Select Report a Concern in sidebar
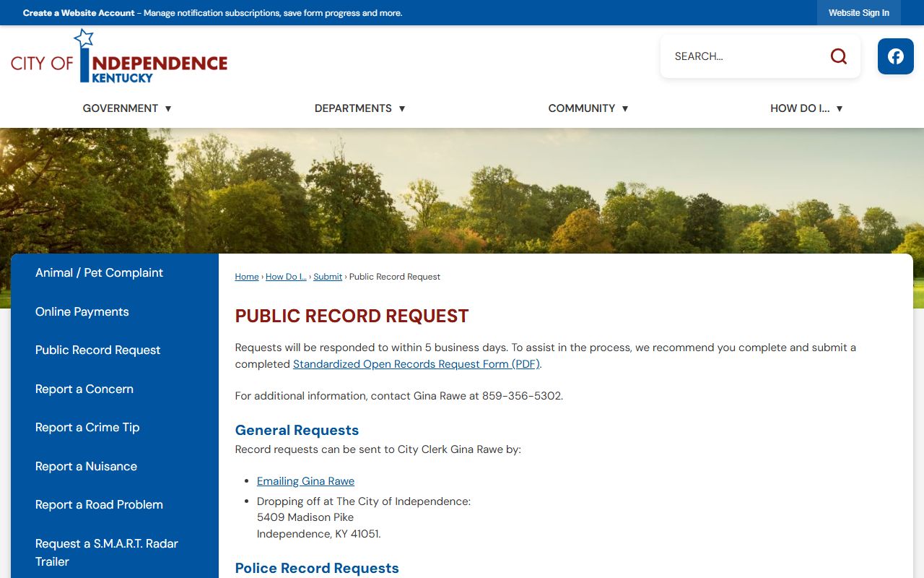This screenshot has height=578, width=924. tap(114, 389)
